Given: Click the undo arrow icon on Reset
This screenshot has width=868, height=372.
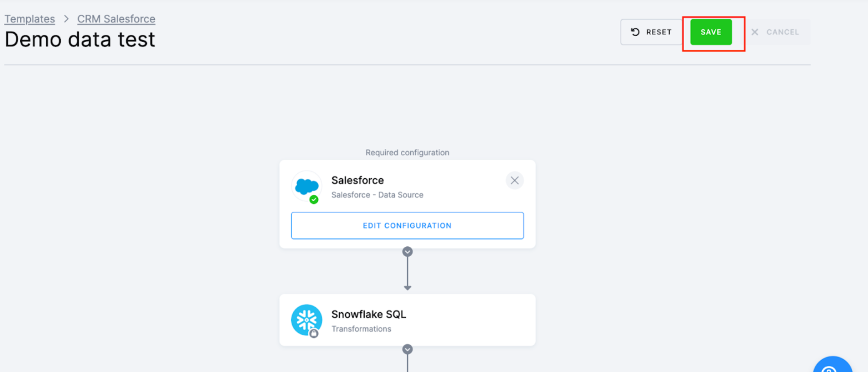Looking at the screenshot, I should [635, 32].
